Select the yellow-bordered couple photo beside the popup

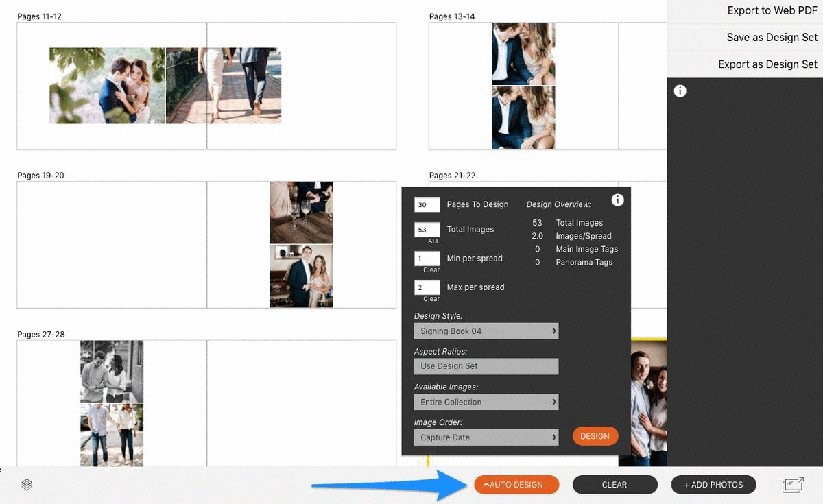point(649,403)
